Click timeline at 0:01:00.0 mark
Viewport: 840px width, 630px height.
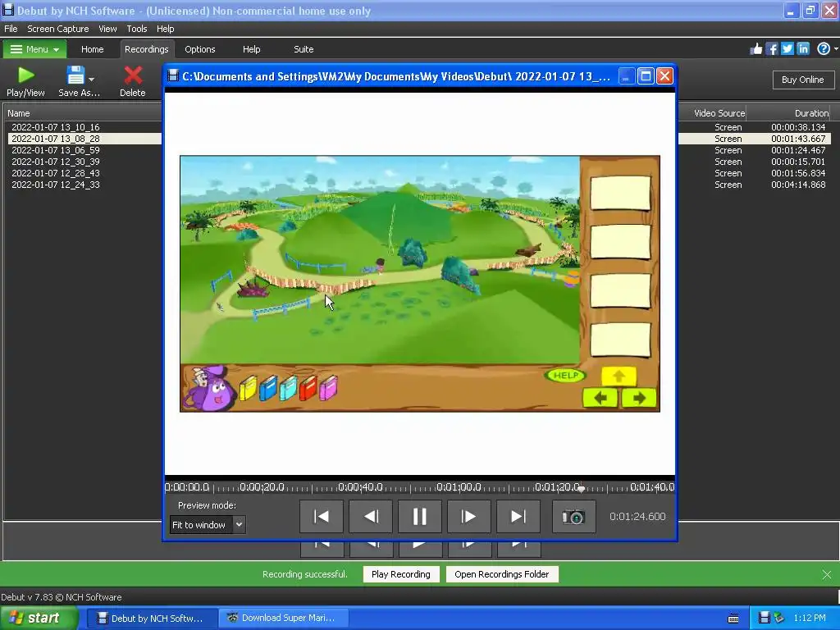click(459, 487)
